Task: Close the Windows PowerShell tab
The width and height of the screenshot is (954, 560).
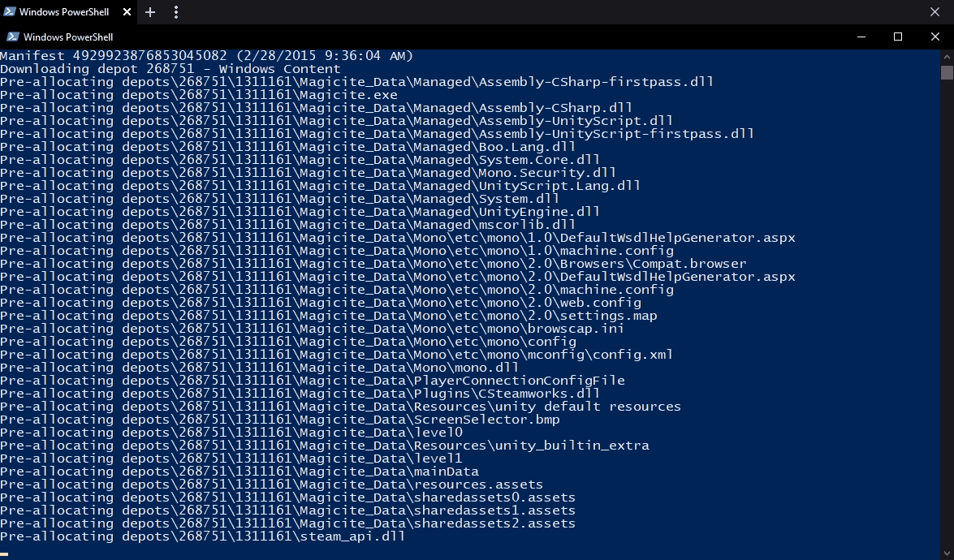Action: (x=126, y=12)
